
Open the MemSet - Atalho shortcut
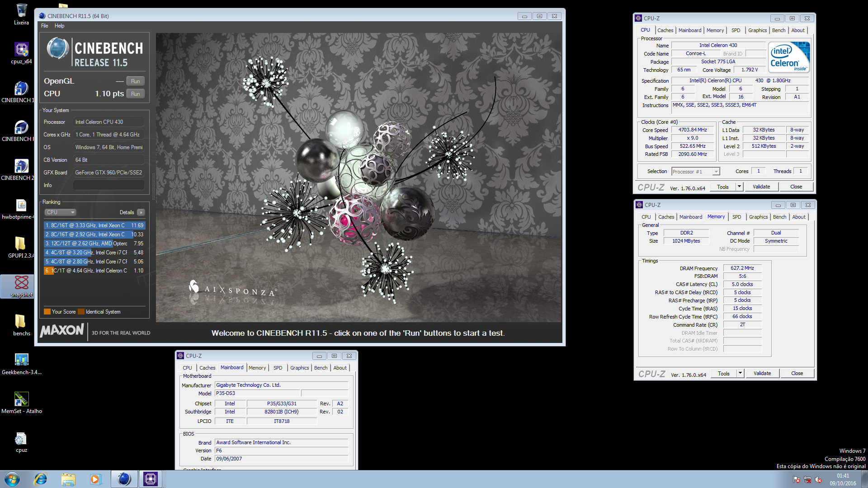pos(21,403)
